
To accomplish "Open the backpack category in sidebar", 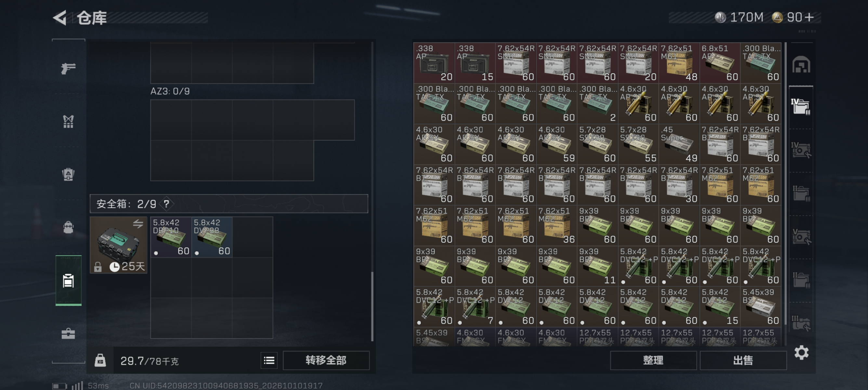I will (68, 175).
